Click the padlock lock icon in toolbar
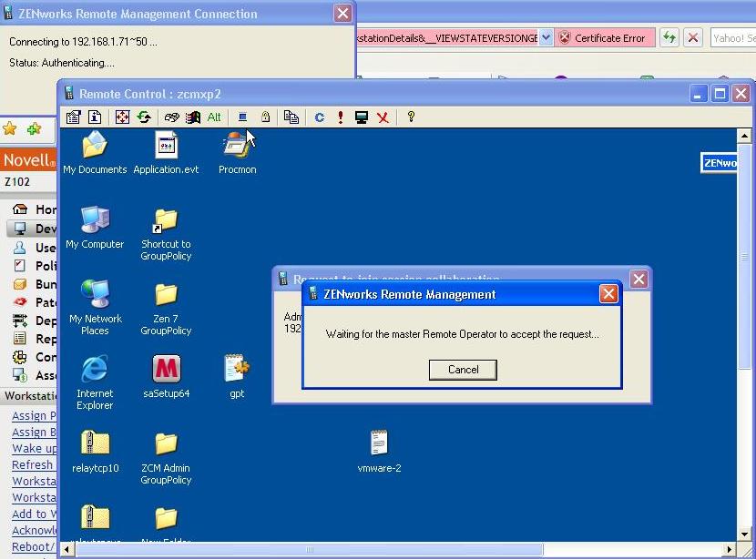The image size is (756, 560). [x=265, y=117]
